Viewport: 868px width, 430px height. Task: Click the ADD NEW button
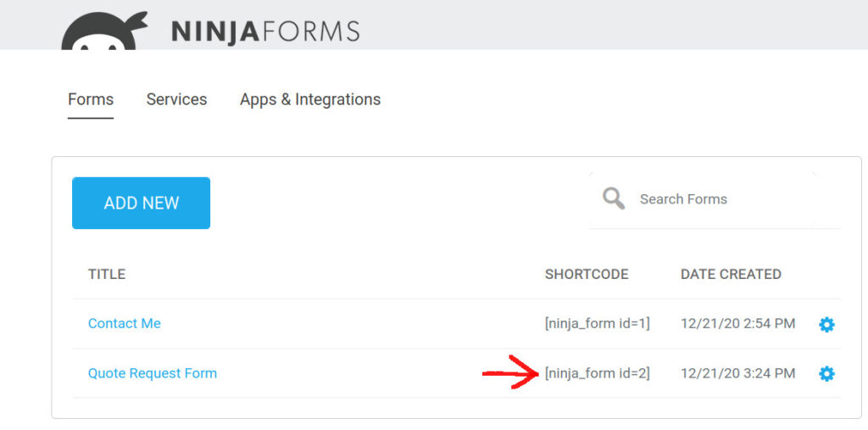142,203
